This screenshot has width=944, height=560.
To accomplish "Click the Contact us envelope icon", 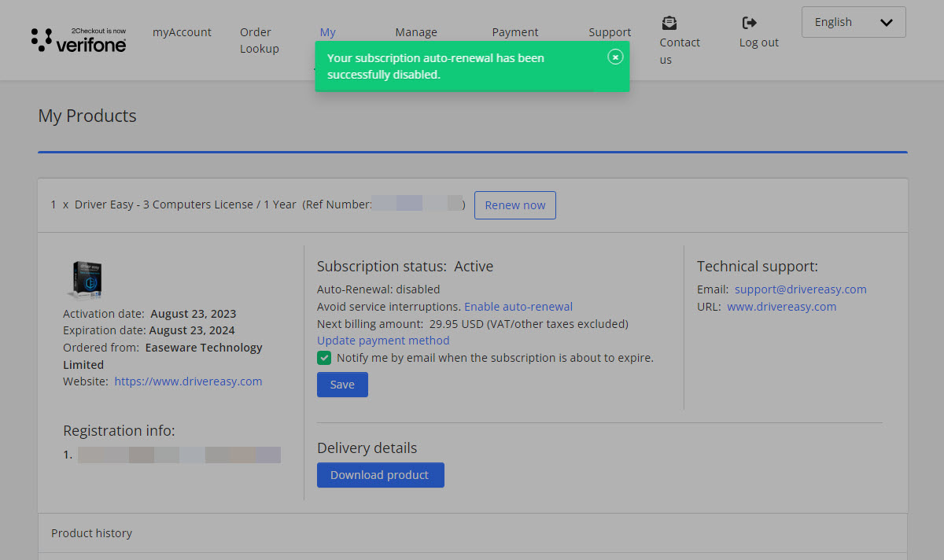I will pos(669,23).
